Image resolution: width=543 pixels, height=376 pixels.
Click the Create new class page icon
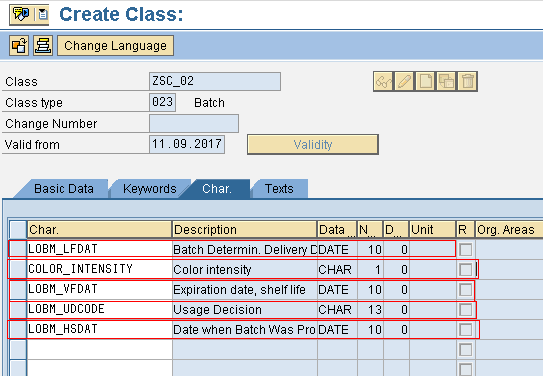click(425, 82)
